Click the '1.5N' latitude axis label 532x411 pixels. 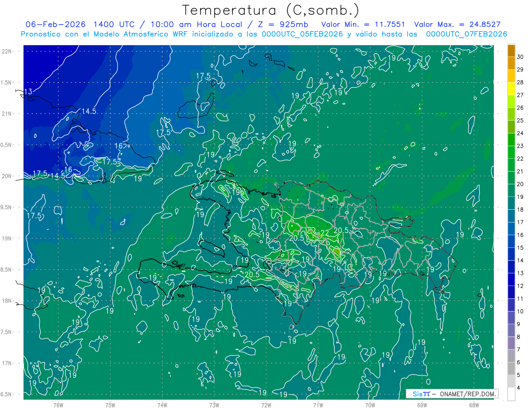click(6, 82)
